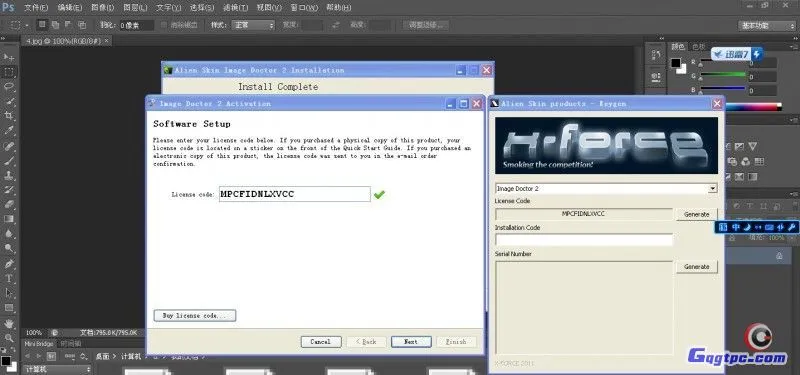Select the Eraser tool
800x375 pixels.
(9, 205)
